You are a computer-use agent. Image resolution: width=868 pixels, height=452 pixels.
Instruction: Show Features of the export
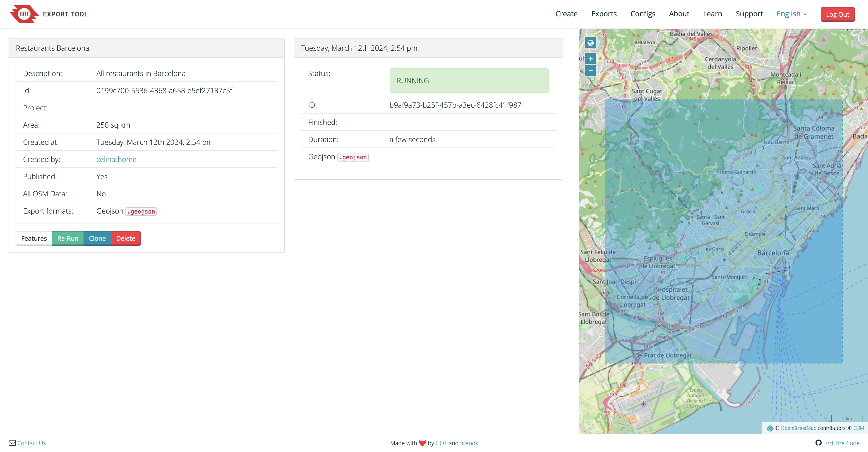(x=34, y=238)
